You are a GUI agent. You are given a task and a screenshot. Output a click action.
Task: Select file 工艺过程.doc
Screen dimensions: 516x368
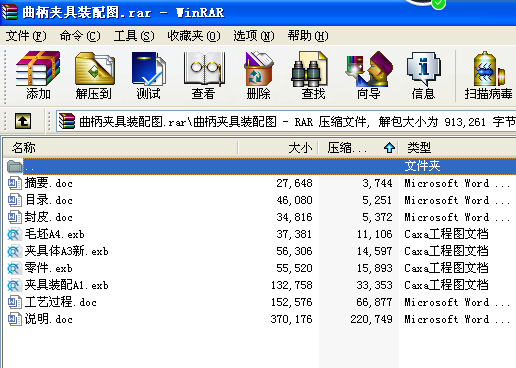pos(61,302)
